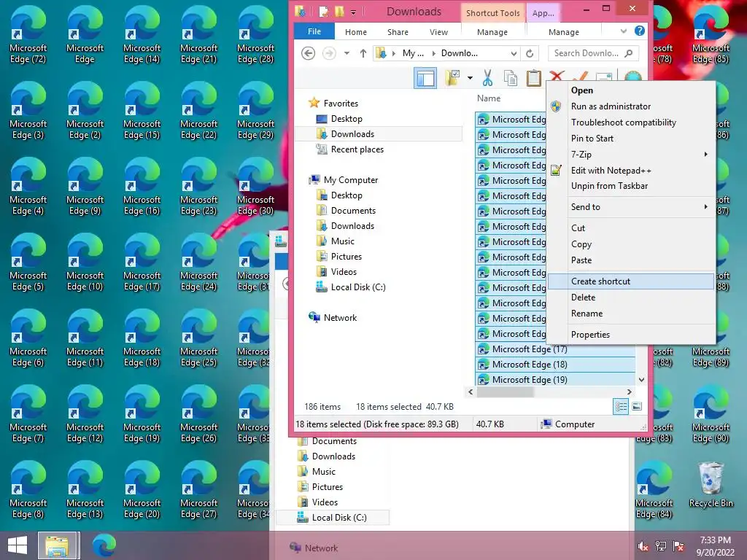The width and height of the screenshot is (747, 560).
Task: Refresh the Downloads address bar
Action: (530, 53)
